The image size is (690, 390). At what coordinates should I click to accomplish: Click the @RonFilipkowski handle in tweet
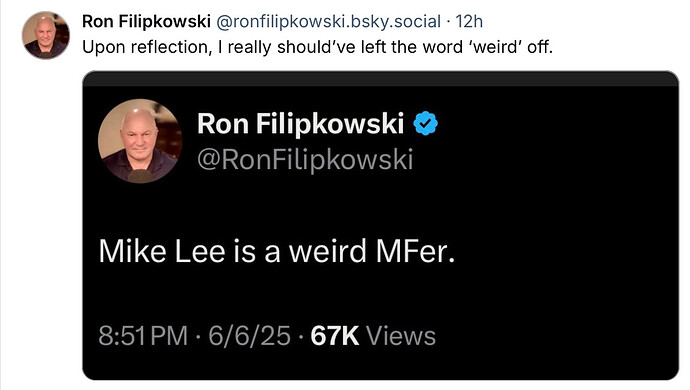305,159
